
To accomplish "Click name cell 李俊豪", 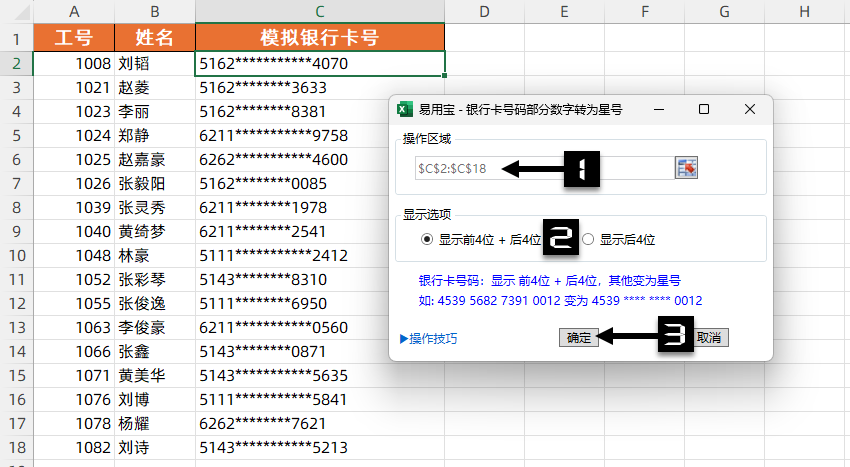I will click(x=154, y=328).
